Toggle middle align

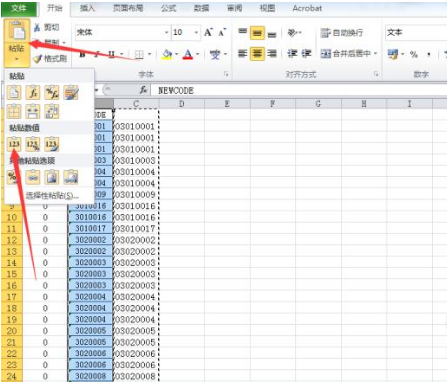(257, 33)
